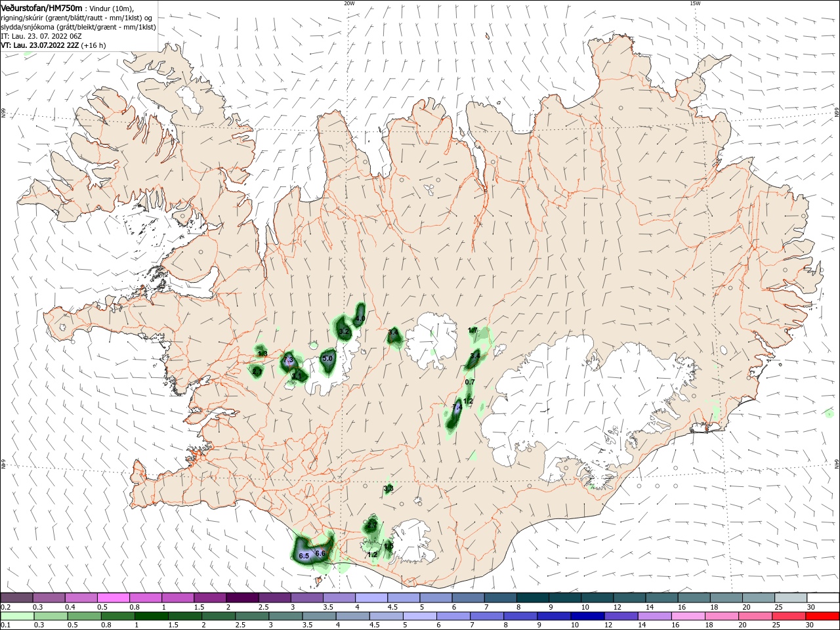Viewport: 840px width, 630px height.
Task: Click the 2.7 precipitation value on the map
Action: pos(371,525)
